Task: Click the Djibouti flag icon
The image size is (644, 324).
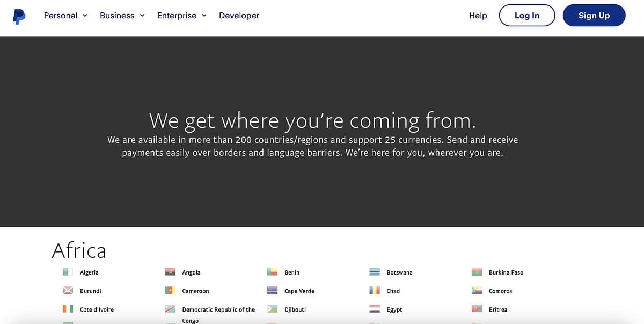Action: (x=273, y=309)
